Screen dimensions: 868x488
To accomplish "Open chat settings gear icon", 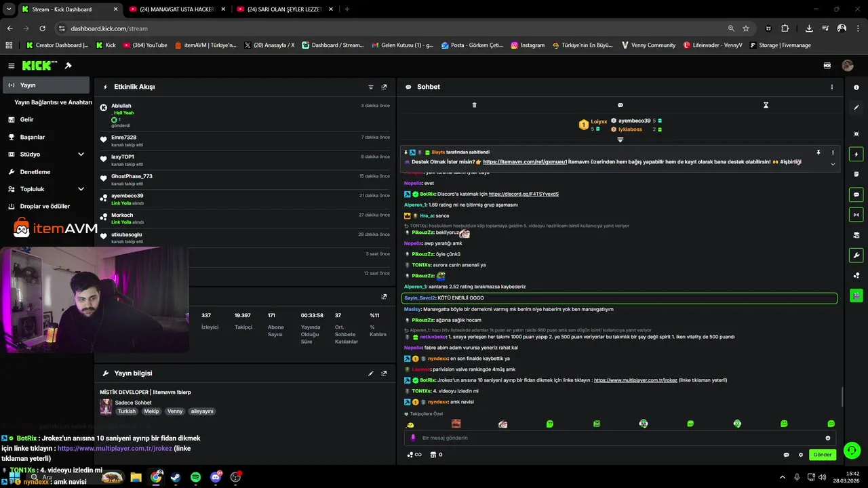I will (x=801, y=455).
